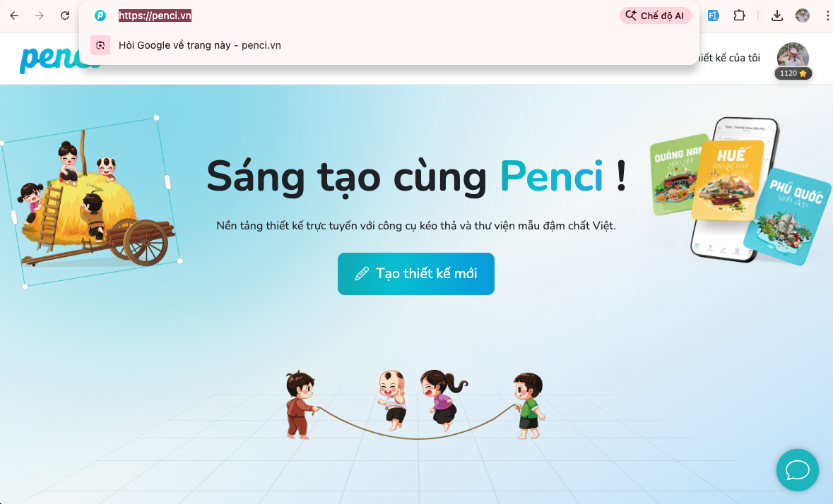Open the user avatar with the 1120 stars badge

pyautogui.click(x=793, y=59)
